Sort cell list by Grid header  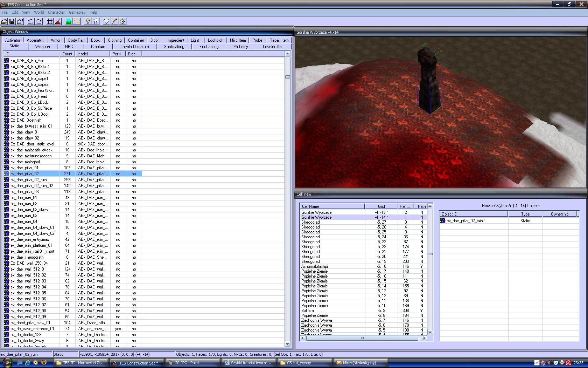coord(381,206)
